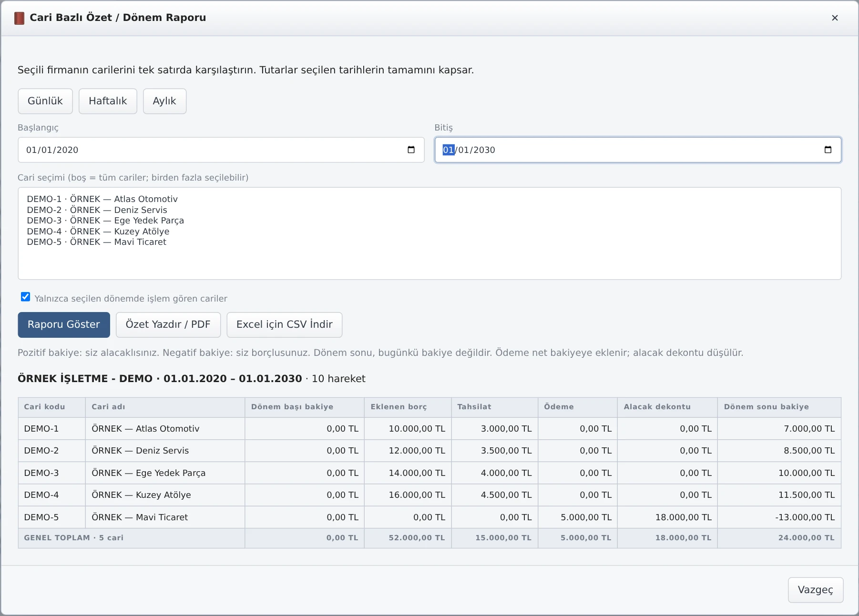The width and height of the screenshot is (859, 616).
Task: Select the Haftalık period button
Action: point(108,101)
